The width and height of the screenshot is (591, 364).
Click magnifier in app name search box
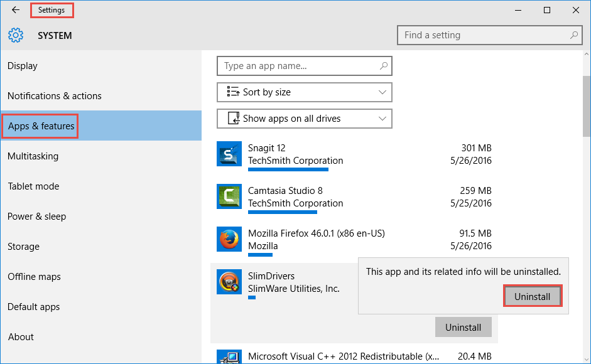click(x=383, y=66)
